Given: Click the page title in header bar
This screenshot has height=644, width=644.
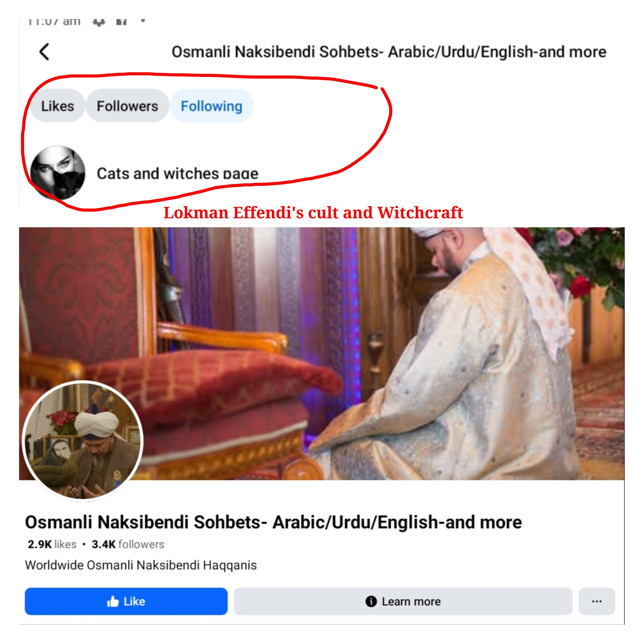Looking at the screenshot, I should pos(389,52).
